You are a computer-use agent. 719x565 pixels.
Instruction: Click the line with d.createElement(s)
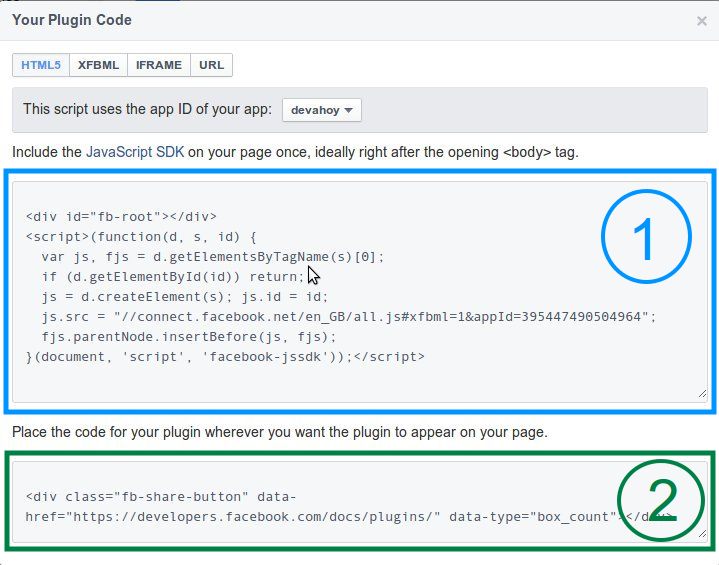[x=185, y=297]
